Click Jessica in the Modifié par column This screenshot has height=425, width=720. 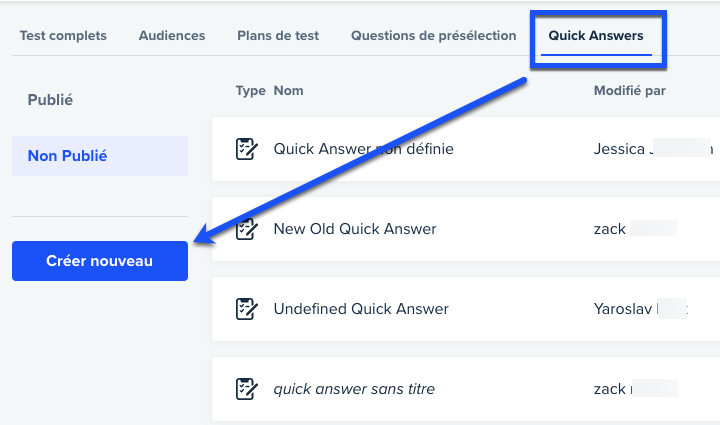tap(619, 149)
